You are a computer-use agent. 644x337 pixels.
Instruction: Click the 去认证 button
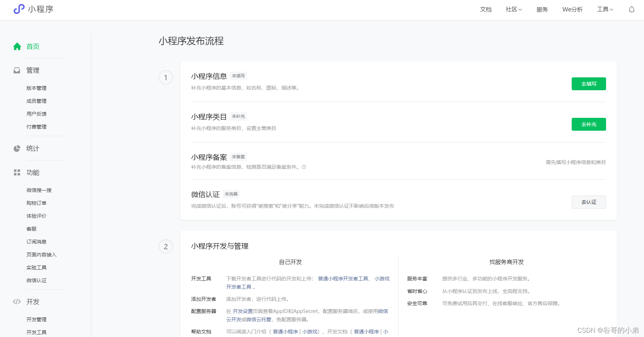pyautogui.click(x=589, y=202)
